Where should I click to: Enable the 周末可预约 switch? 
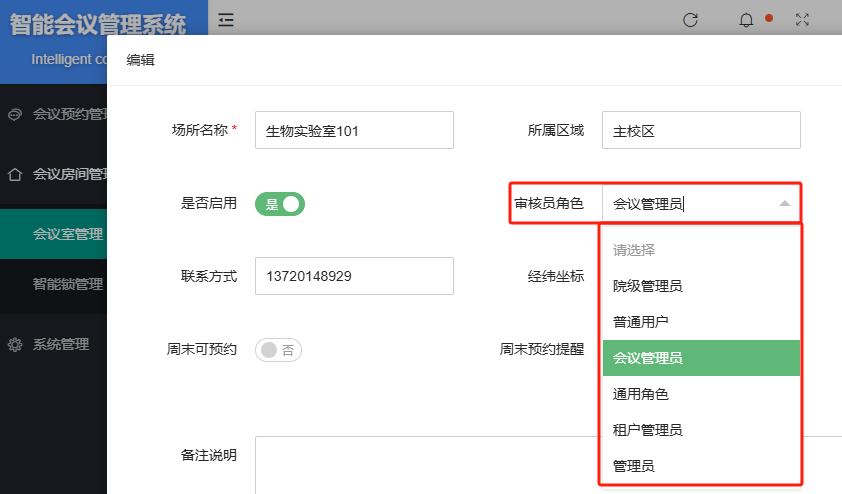pyautogui.click(x=279, y=350)
